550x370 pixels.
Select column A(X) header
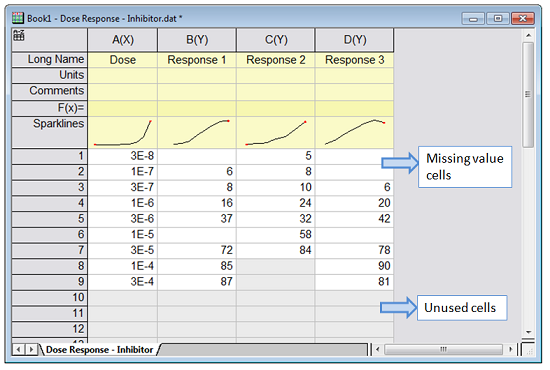[123, 40]
